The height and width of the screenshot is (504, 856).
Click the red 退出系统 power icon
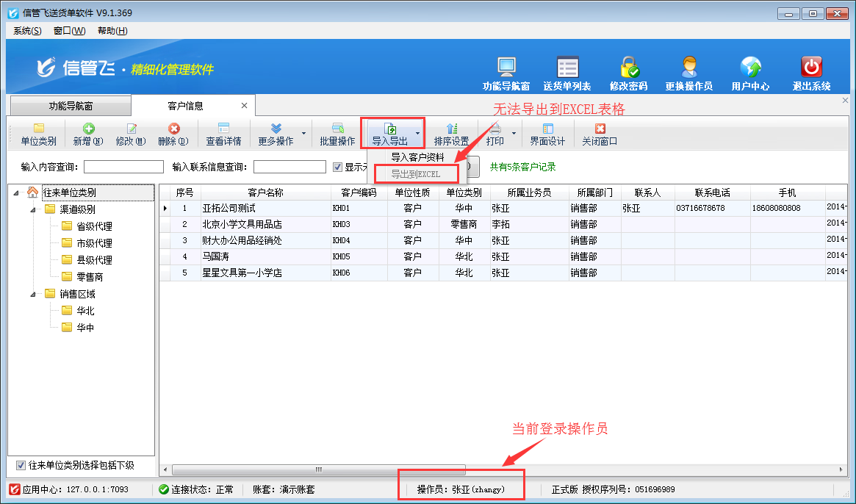pyautogui.click(x=811, y=68)
